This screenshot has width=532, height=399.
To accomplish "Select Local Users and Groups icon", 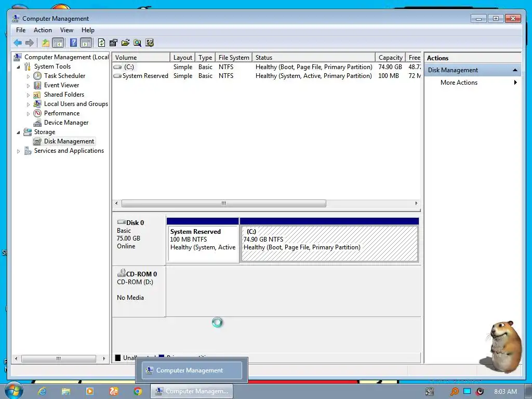I will pos(37,104).
